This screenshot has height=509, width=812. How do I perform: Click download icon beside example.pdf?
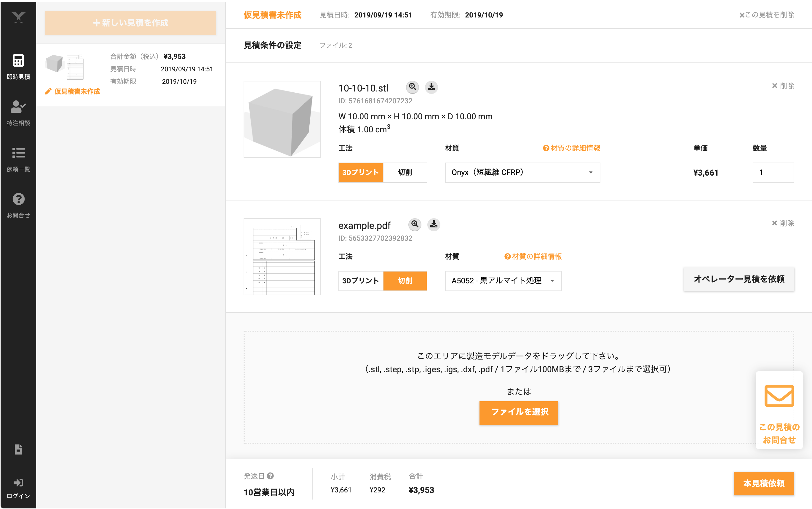(x=434, y=224)
